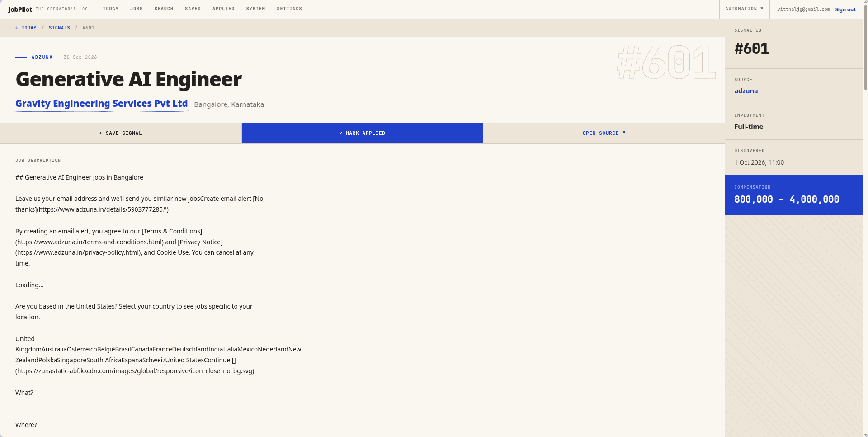The height and width of the screenshot is (437, 868).
Task: Open Settings in the top navigation
Action: coord(289,9)
